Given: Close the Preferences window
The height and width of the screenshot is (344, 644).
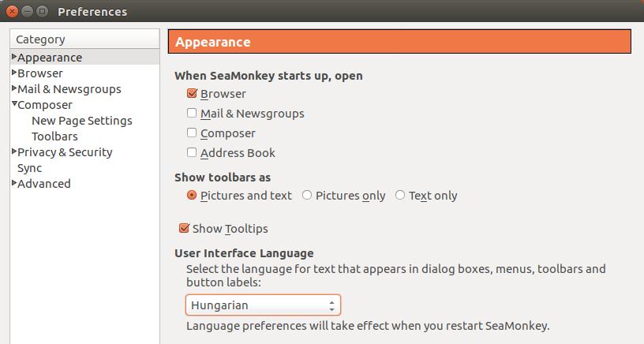Looking at the screenshot, I should click(x=13, y=12).
